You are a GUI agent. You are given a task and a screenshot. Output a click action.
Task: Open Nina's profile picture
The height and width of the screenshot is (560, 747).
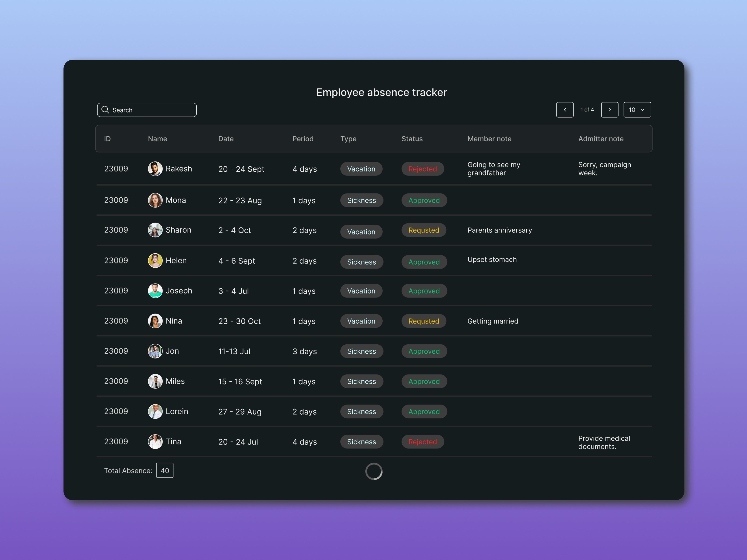click(x=155, y=321)
